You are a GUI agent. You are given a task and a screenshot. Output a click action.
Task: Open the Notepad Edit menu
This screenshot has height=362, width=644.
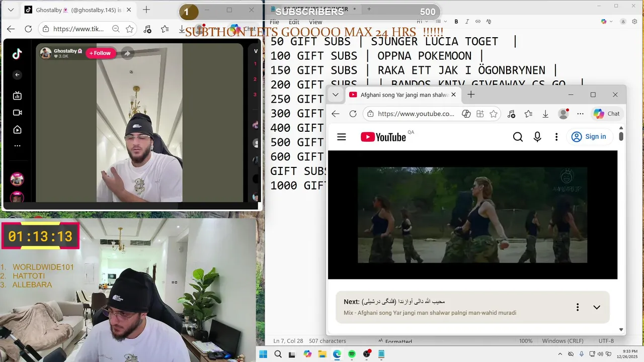(x=294, y=22)
